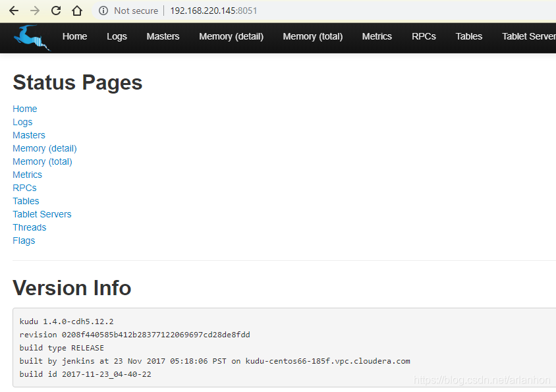Screen dimensions: 556x392
Task: Click the built by jenkins line
Action: pyautogui.click(x=215, y=361)
